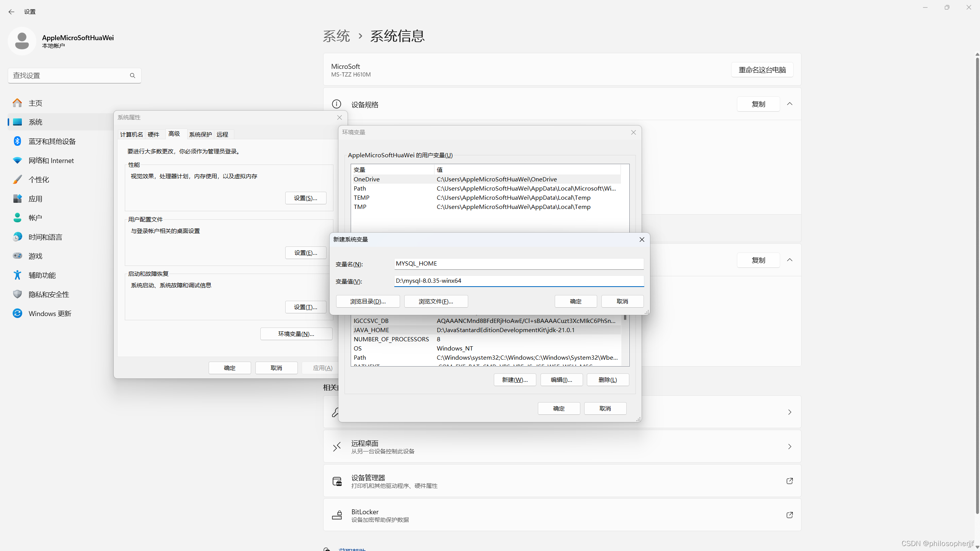Confirm the new system variable with 确定
Viewport: 980px width, 551px height.
(x=576, y=302)
